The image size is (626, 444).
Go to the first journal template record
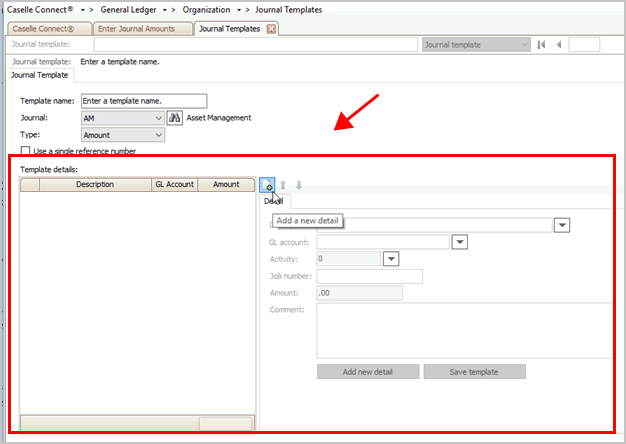pyautogui.click(x=541, y=45)
